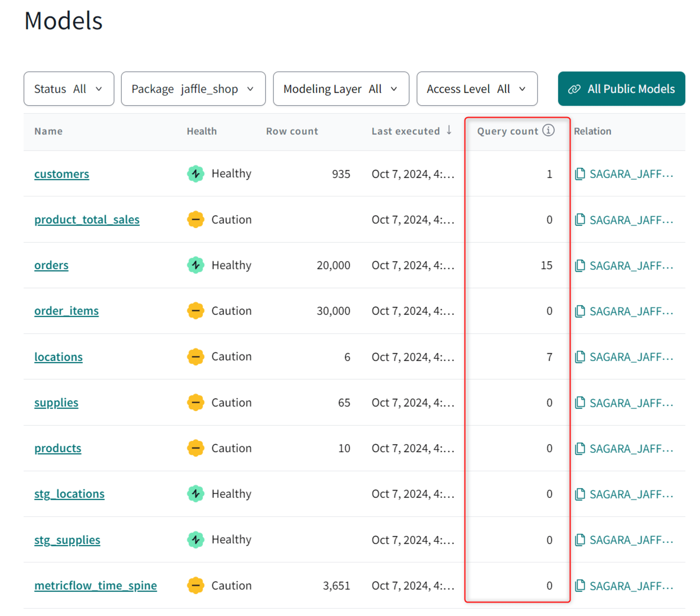Click row count 935 for customers
This screenshot has width=700, height=616.
[x=341, y=174]
